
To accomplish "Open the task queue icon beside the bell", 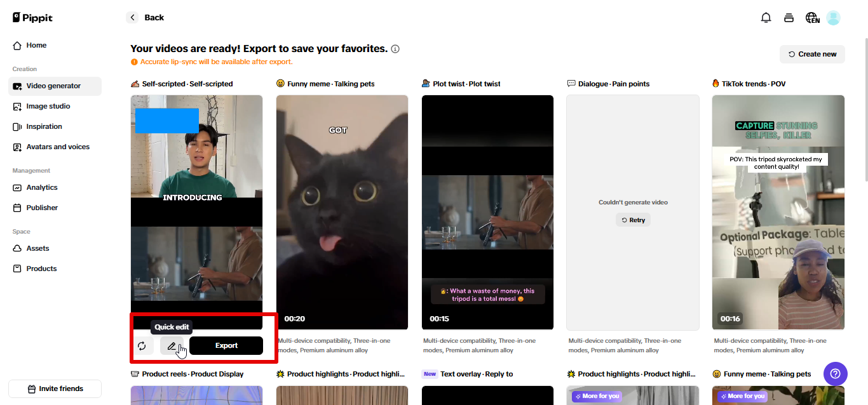I will (x=789, y=17).
